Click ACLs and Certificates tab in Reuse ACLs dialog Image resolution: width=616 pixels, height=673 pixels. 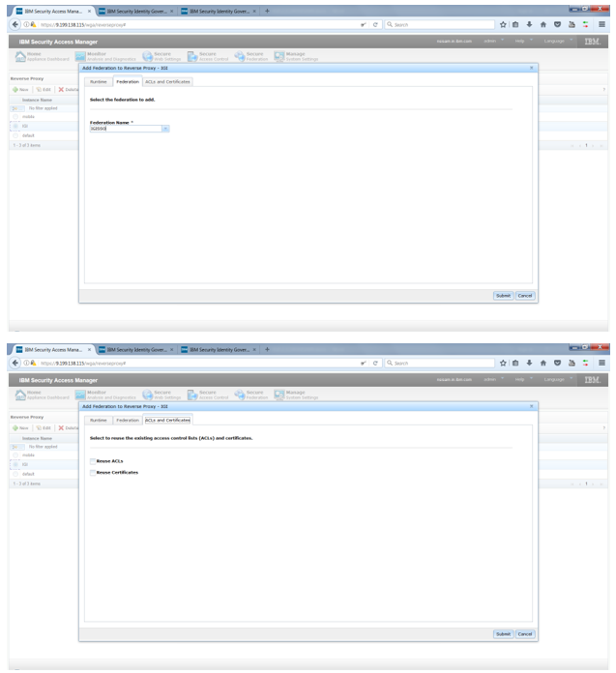pyautogui.click(x=167, y=421)
